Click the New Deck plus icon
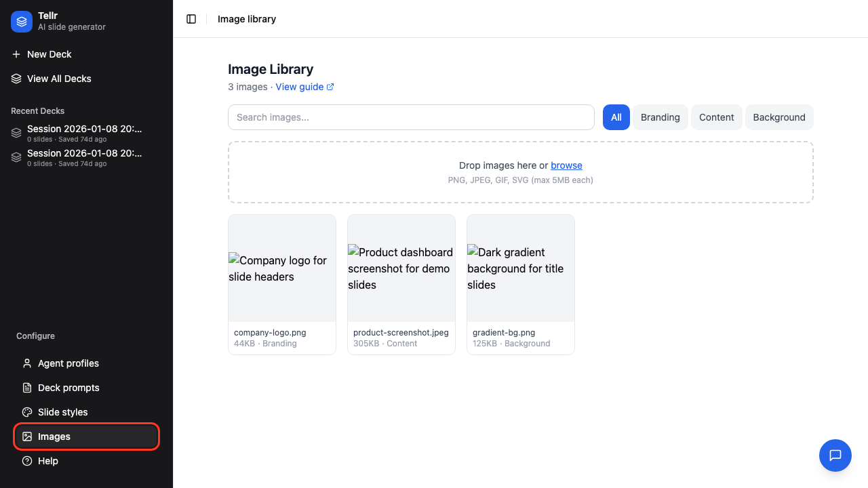Screen dimensions: 868x488 click(x=16, y=54)
